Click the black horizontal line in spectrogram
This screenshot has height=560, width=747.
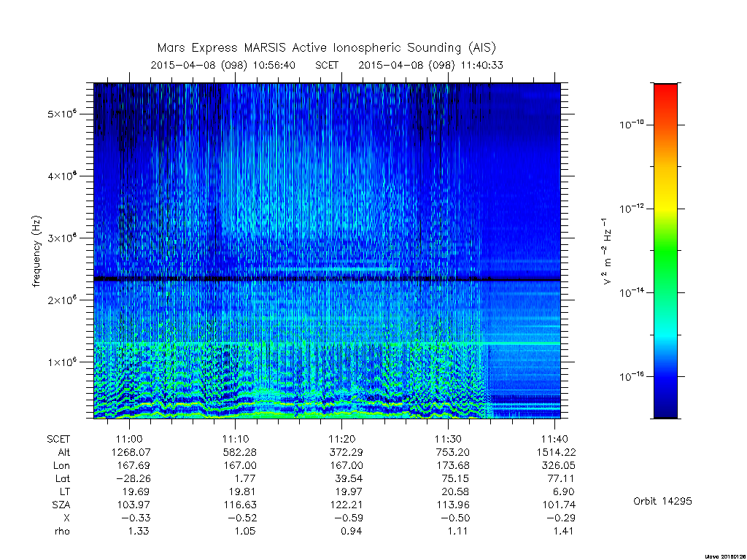[327, 279]
